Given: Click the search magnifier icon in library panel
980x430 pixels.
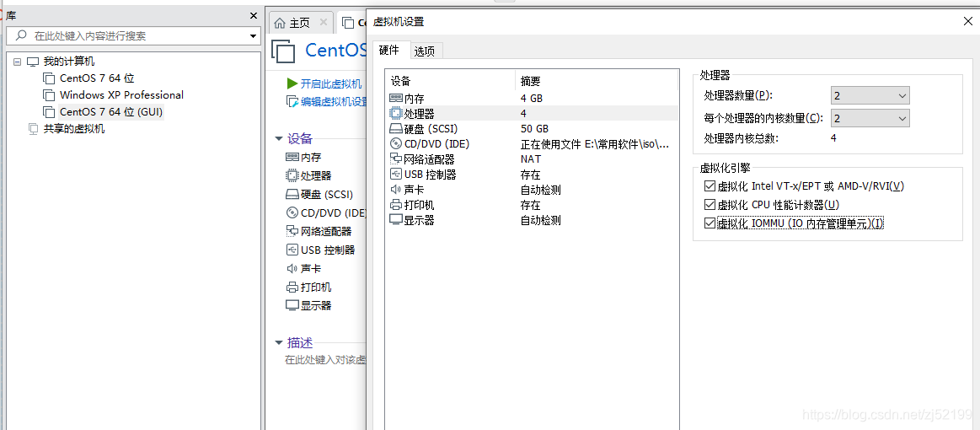Looking at the screenshot, I should pyautogui.click(x=21, y=35).
